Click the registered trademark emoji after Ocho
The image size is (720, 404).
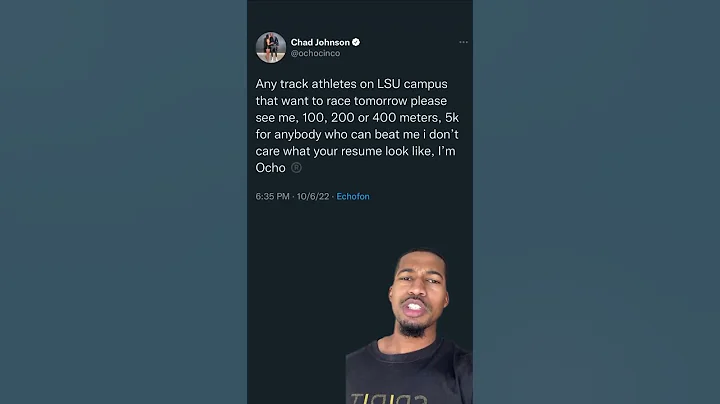tap(296, 168)
